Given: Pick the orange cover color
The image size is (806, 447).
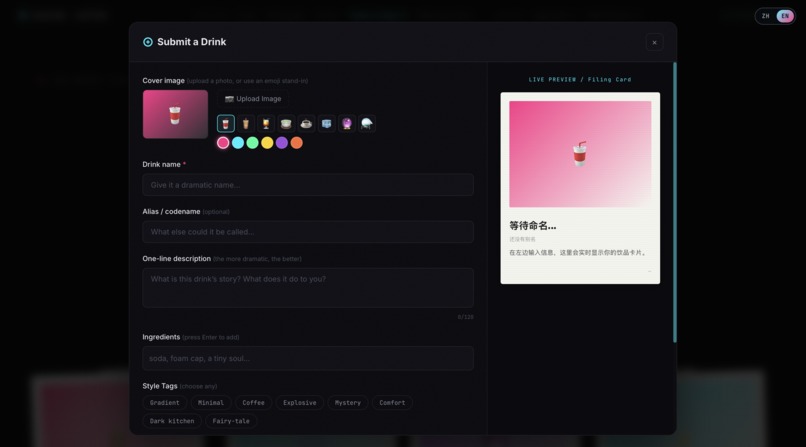Looking at the screenshot, I should pyautogui.click(x=297, y=143).
